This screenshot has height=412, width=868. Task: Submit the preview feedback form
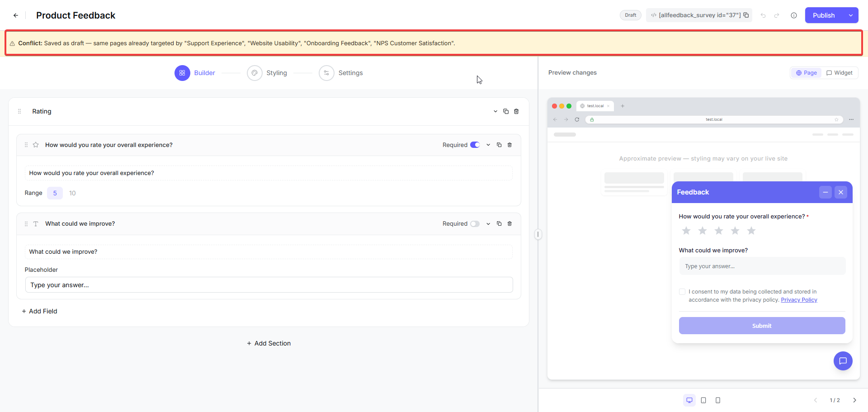pos(762,326)
